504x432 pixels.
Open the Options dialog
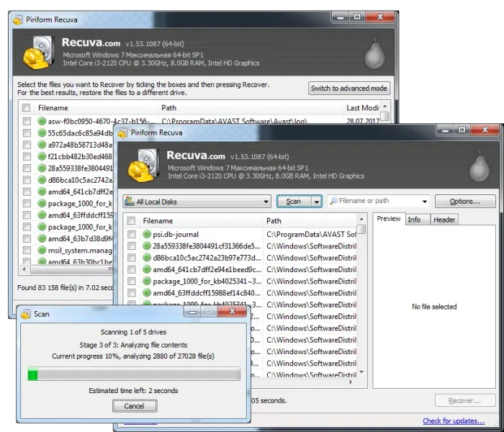tap(465, 202)
